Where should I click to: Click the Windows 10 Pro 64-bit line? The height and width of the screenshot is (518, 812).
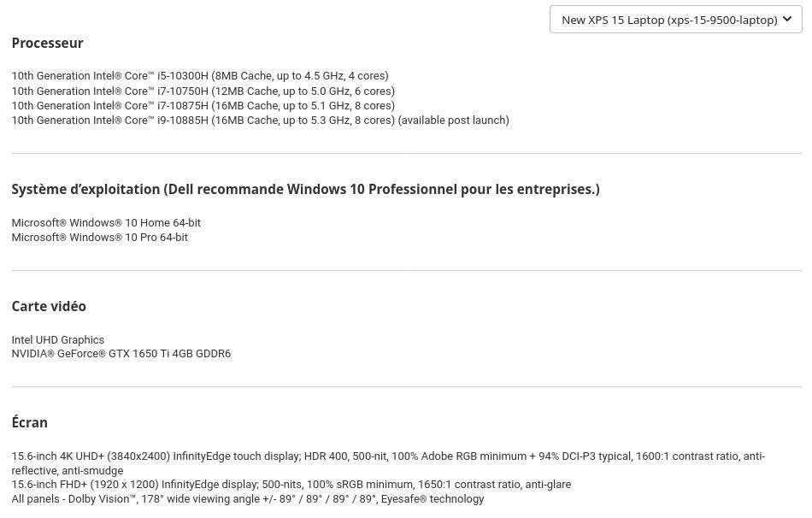tap(99, 238)
